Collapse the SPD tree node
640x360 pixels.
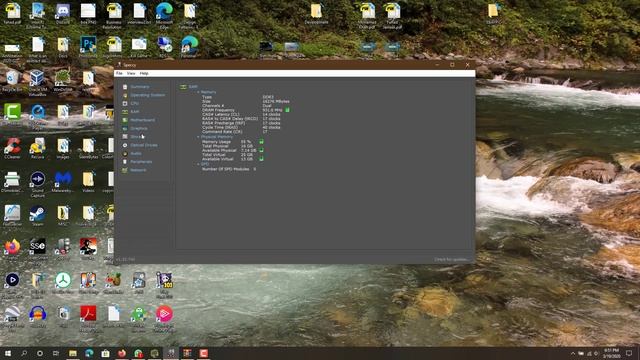[198, 164]
